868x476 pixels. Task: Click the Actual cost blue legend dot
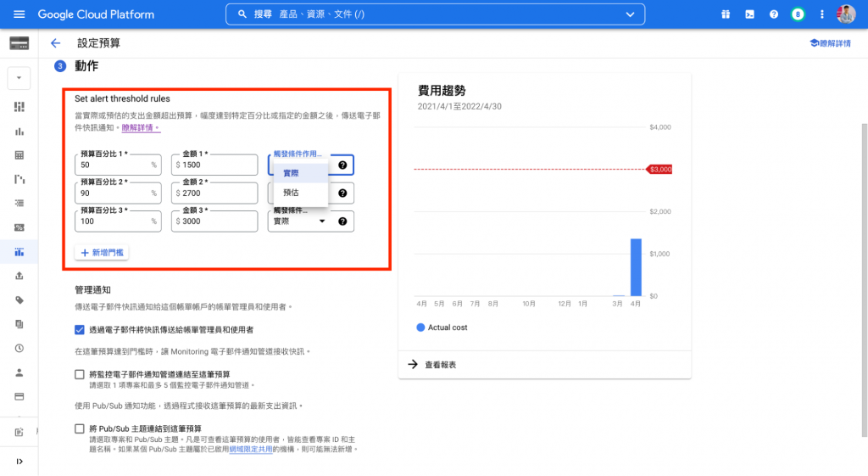tap(420, 328)
